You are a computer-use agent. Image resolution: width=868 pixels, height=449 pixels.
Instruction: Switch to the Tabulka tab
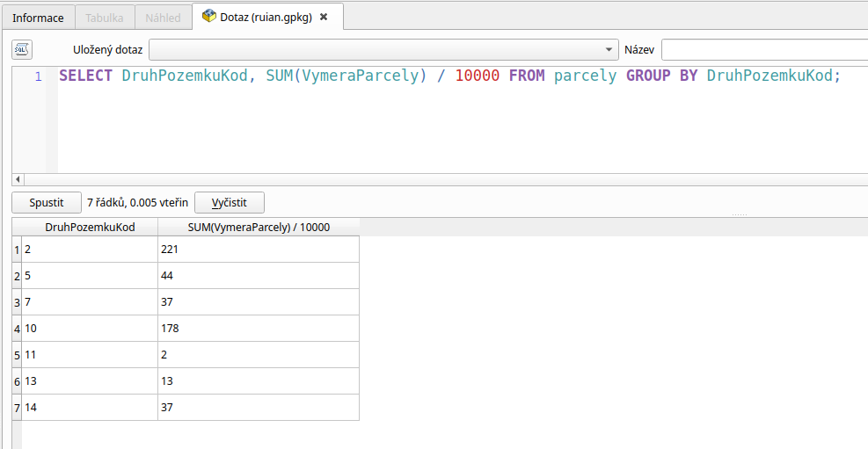(105, 18)
